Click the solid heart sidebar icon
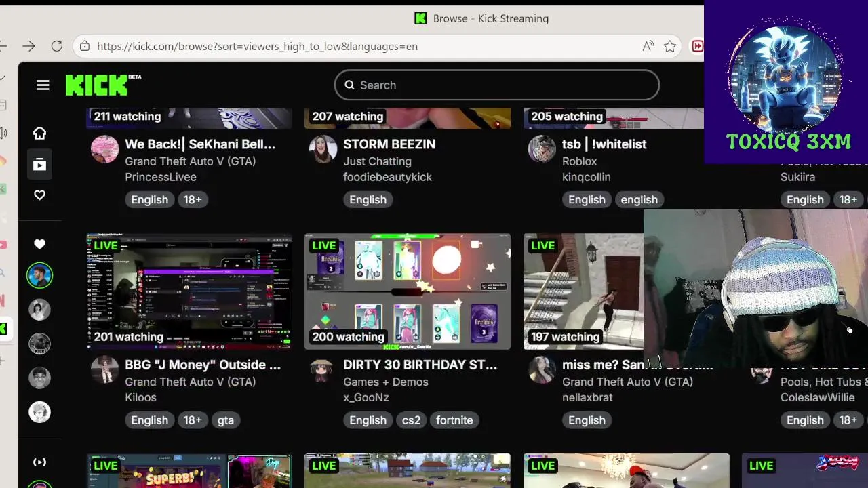Screen dimensions: 868x488 tap(39, 244)
